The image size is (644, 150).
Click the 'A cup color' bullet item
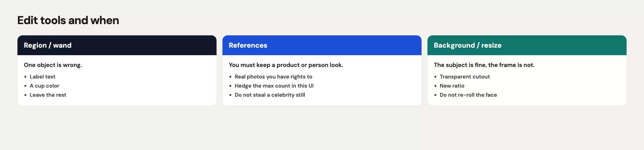click(x=44, y=86)
